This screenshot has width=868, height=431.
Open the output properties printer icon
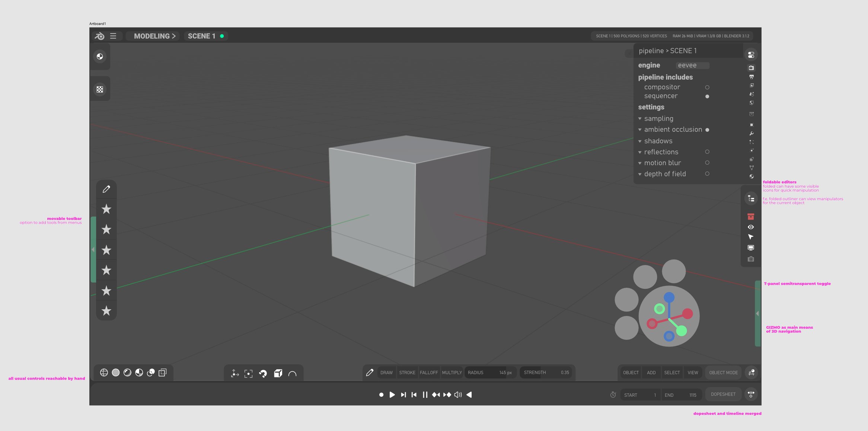(x=751, y=77)
